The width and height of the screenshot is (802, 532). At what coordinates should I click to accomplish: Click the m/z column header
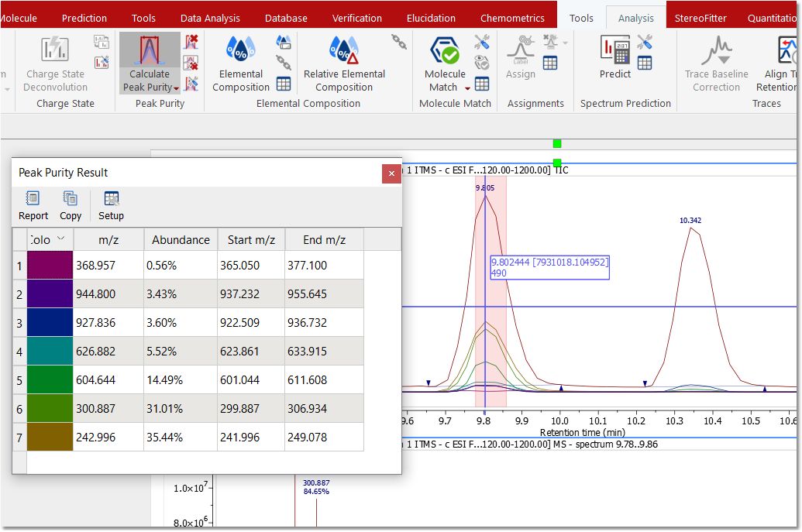tap(108, 240)
